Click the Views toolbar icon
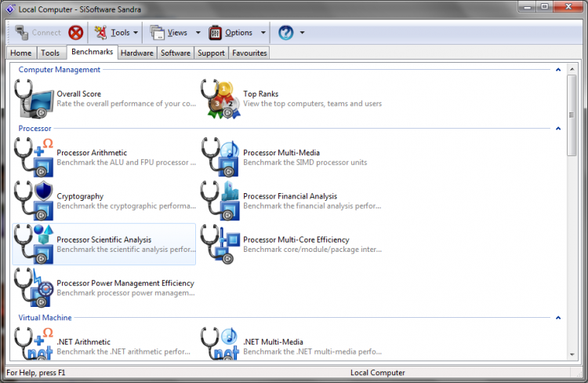588x383 pixels. (157, 33)
